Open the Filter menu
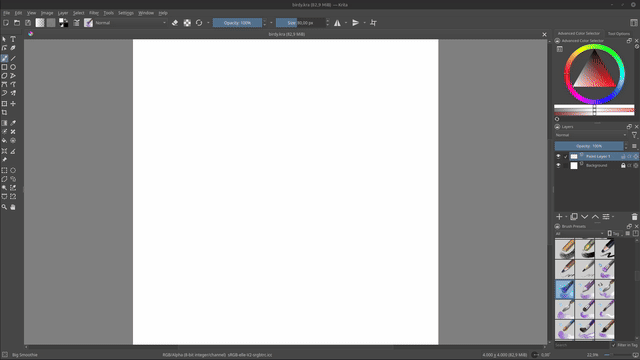 [x=94, y=13]
